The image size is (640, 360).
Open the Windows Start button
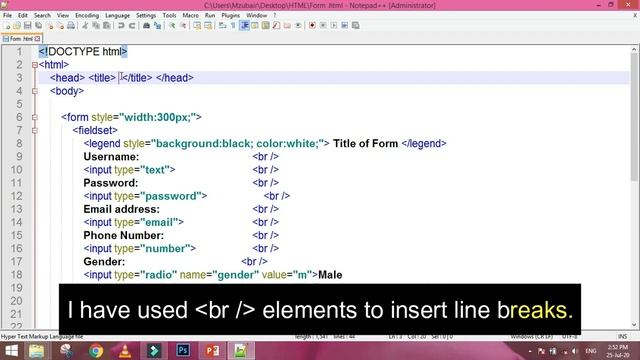11,351
